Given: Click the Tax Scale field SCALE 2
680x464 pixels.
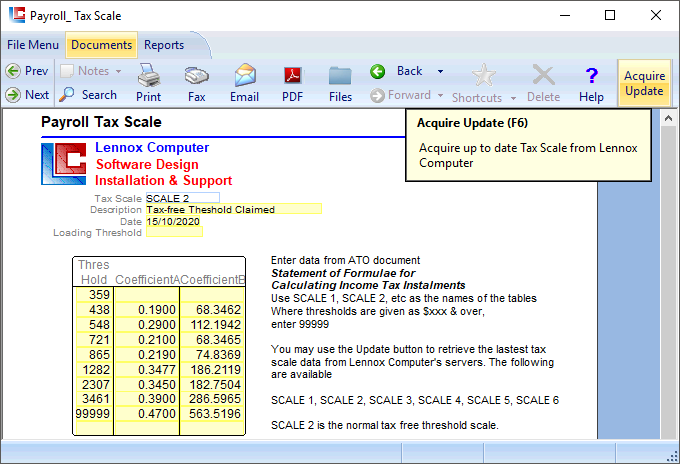Looking at the screenshot, I should coord(183,198).
